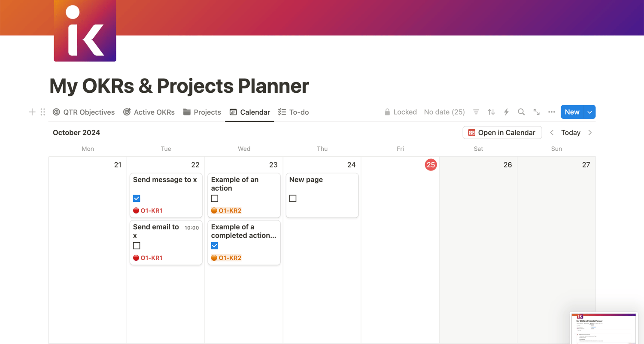Go to next month with right chevron
The height and width of the screenshot is (344, 644).
(590, 133)
